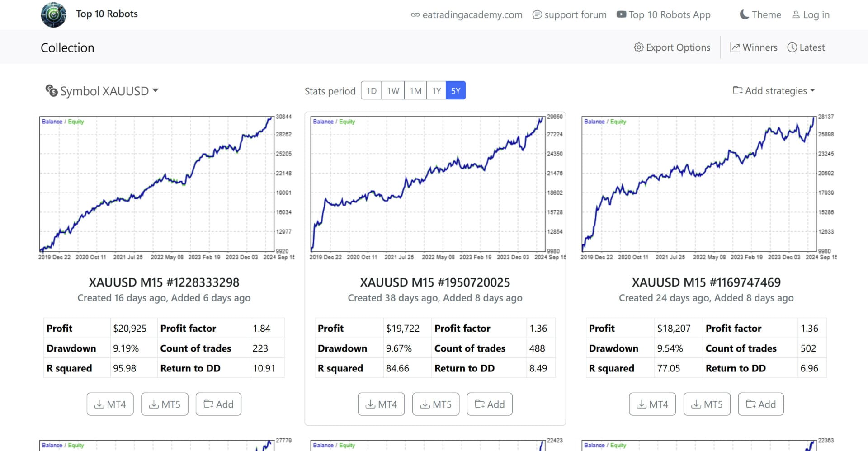Viewport: 868px width, 451px height.
Task: Click R squared value 84.66
Action: click(397, 368)
